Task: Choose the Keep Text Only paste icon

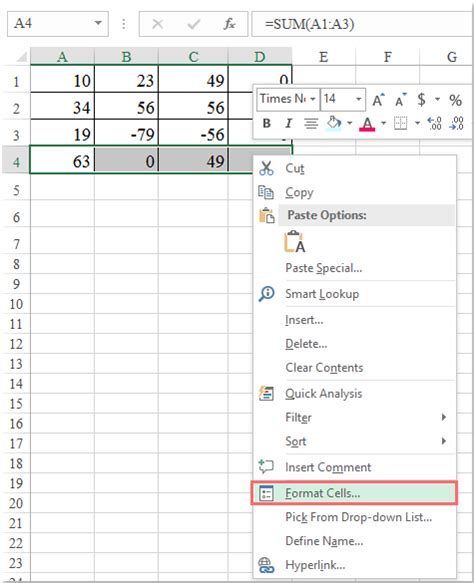Action: coord(295,242)
